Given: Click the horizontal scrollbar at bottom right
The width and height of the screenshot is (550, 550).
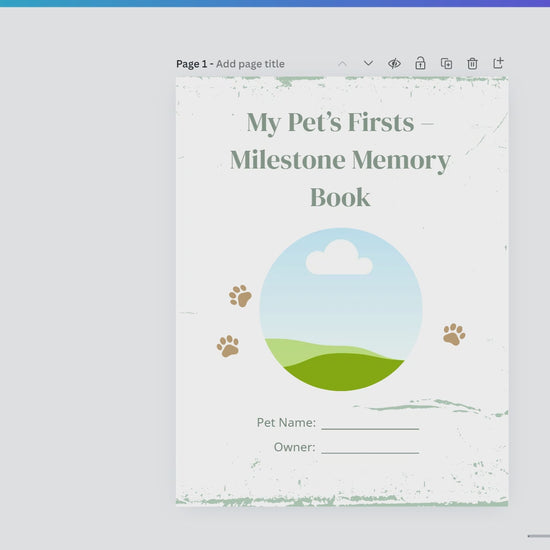Looking at the screenshot, I should pyautogui.click(x=539, y=536).
